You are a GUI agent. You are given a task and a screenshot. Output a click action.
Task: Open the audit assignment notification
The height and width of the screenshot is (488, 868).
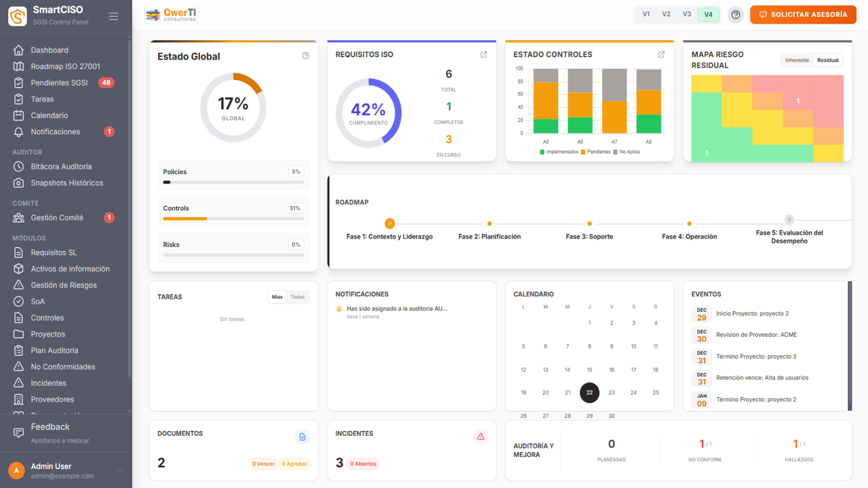click(397, 308)
